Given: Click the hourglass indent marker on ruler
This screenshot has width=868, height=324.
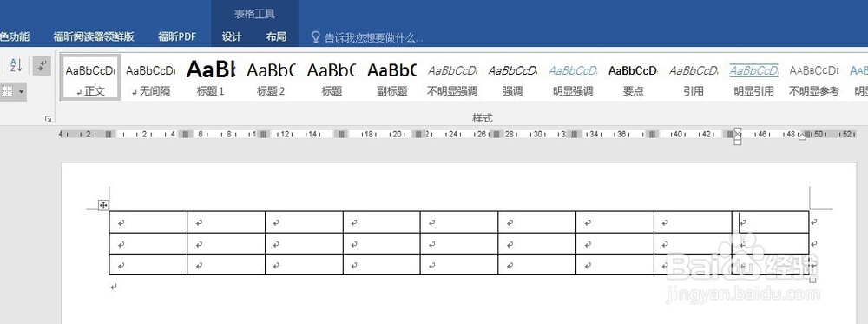Looking at the screenshot, I should (x=737, y=136).
